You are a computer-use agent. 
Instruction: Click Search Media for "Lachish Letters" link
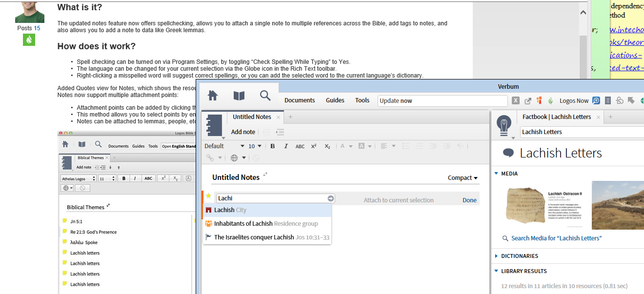(556, 238)
